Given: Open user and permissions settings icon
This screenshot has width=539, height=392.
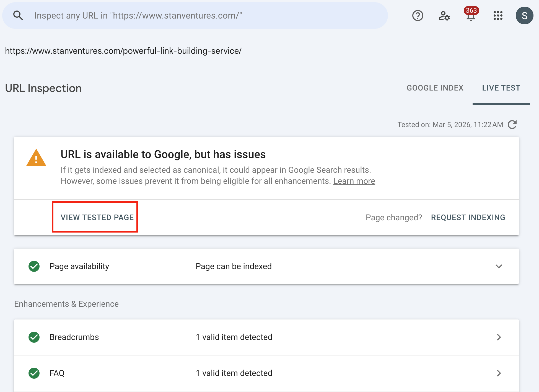Looking at the screenshot, I should point(444,16).
